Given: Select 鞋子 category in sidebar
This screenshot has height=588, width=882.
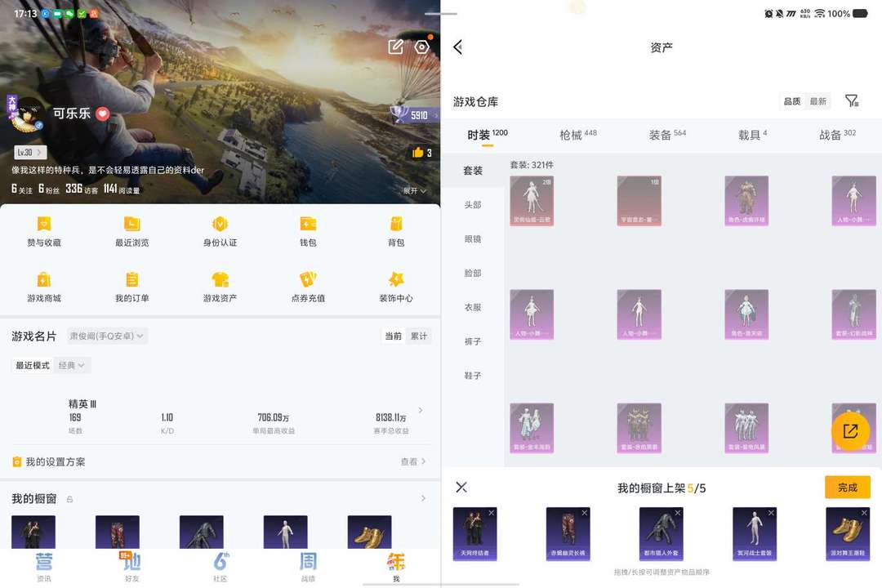Looking at the screenshot, I should 473,376.
